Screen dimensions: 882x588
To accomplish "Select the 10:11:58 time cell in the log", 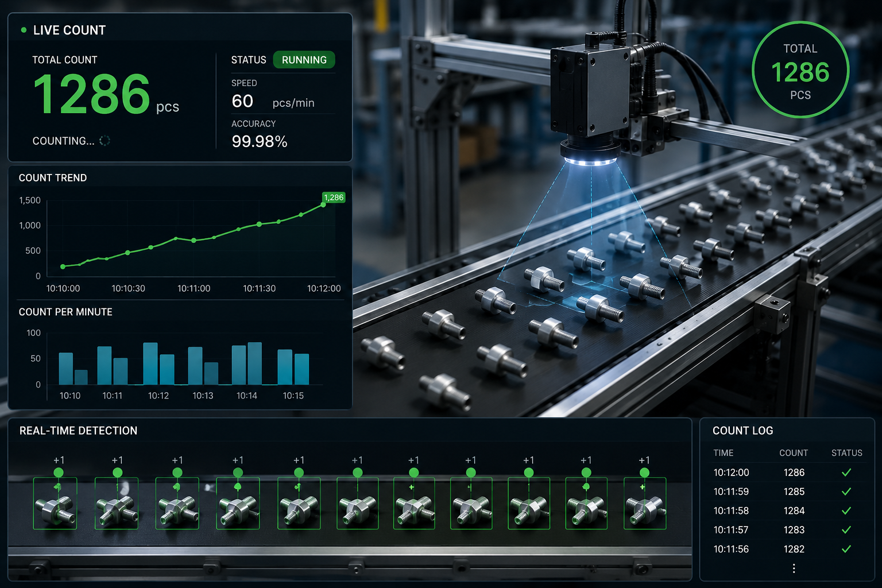I will pyautogui.click(x=731, y=510).
